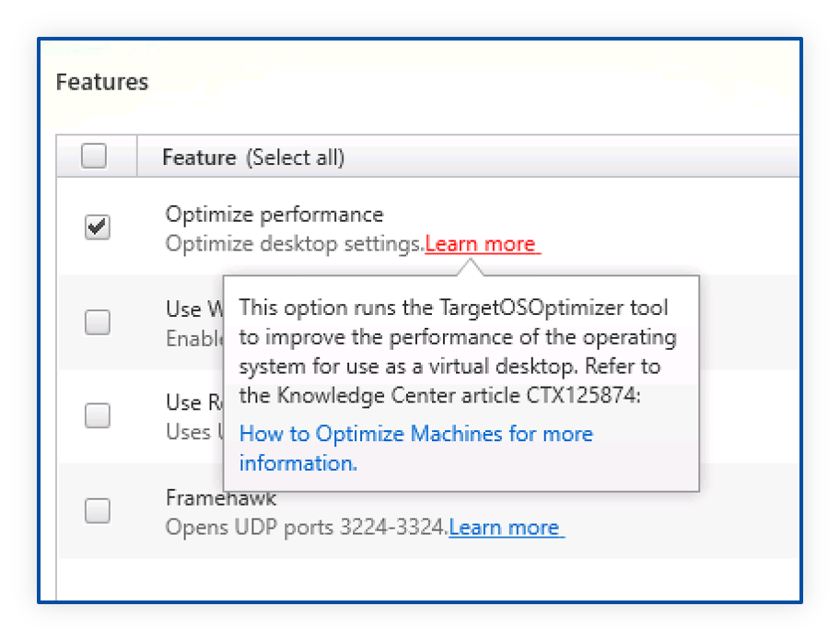840x641 pixels.
Task: Click the partially hidden 'Use R' feature label
Action: pyautogui.click(x=190, y=402)
